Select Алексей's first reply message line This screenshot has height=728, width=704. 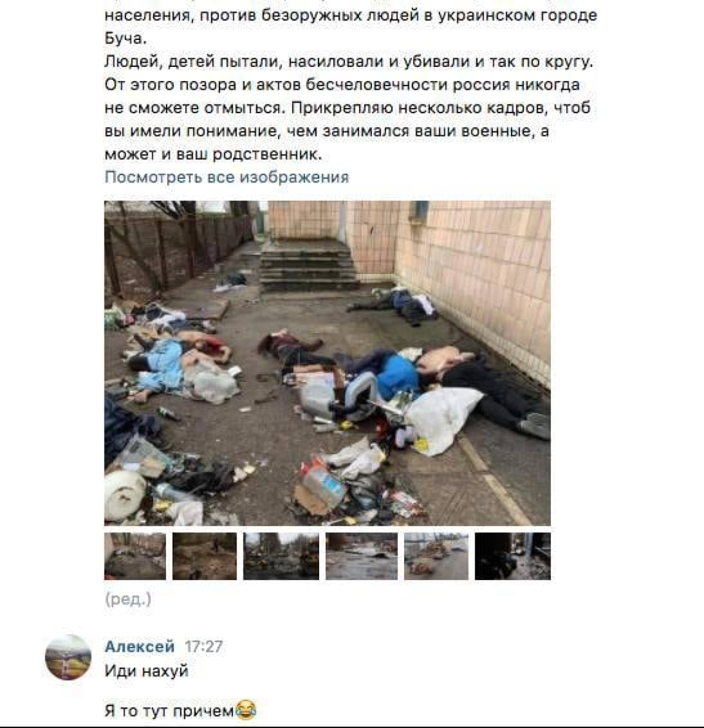(147, 671)
